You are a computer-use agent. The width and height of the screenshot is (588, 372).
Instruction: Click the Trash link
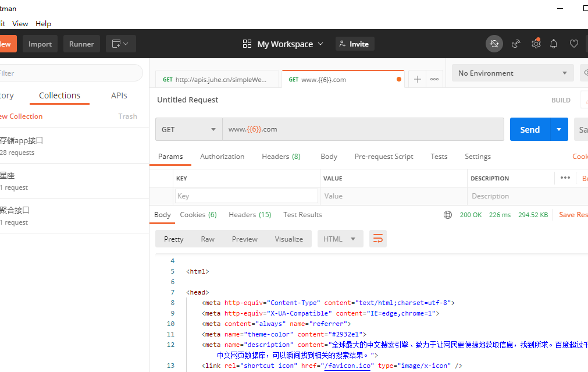(128, 116)
